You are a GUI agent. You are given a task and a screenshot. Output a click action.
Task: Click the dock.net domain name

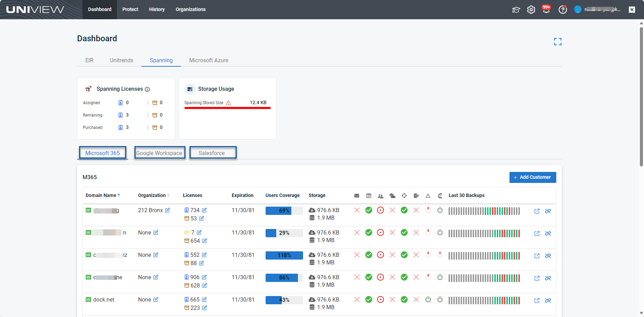coord(104,299)
